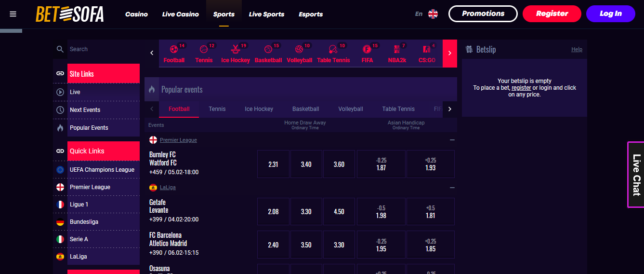Switch to the Table Tennis popular events tab
Image resolution: width=644 pixels, height=274 pixels.
click(398, 109)
